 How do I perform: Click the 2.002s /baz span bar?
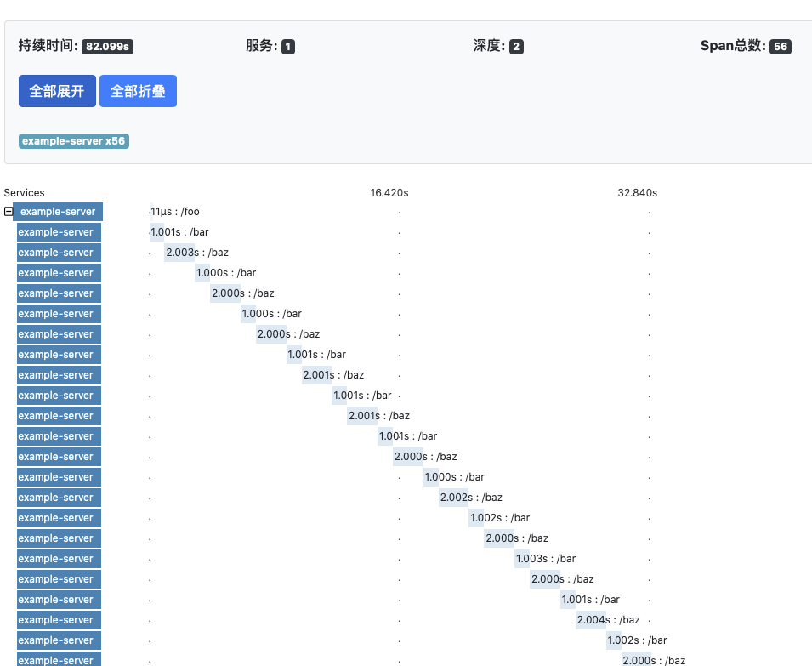pos(453,498)
